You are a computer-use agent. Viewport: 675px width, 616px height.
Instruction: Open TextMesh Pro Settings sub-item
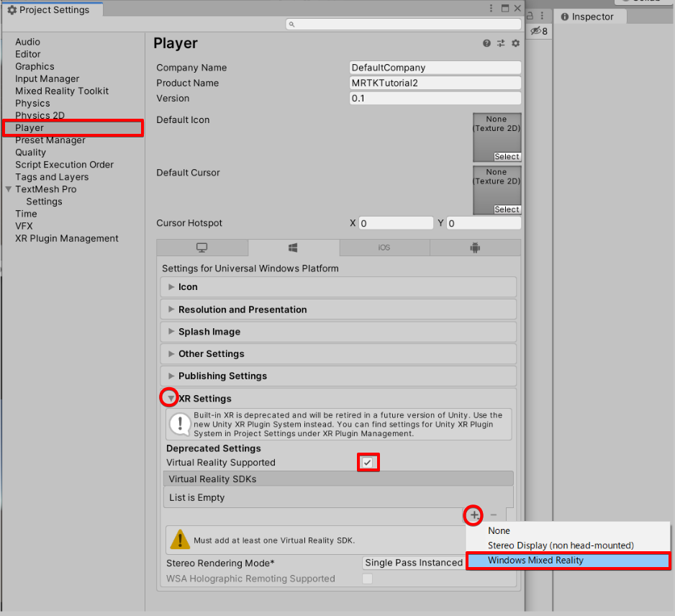point(45,201)
